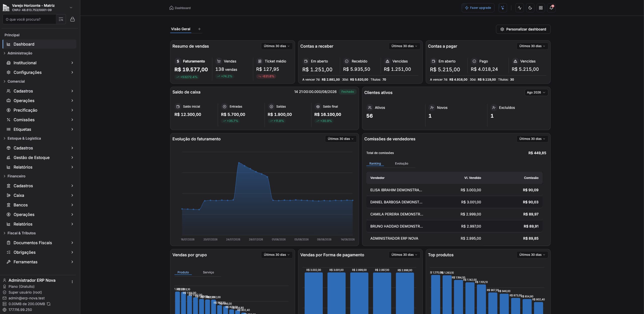
Task: Click the search field 'O que você procura?'
Action: coord(29,19)
